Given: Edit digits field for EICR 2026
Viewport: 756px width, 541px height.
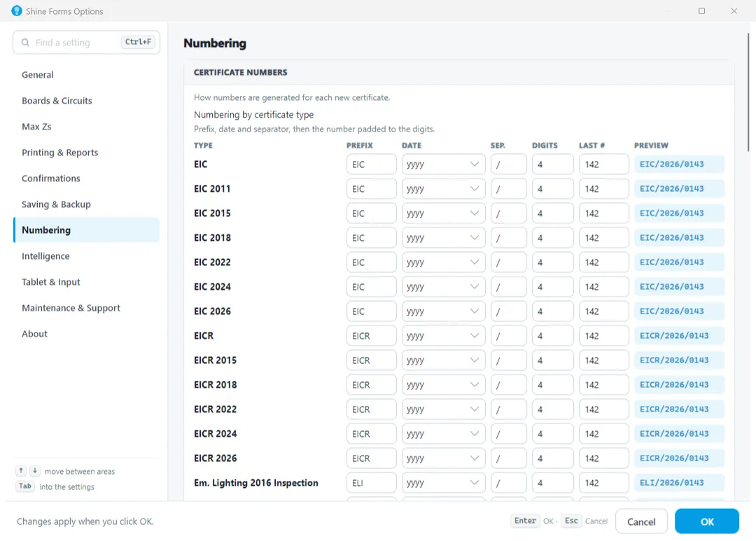Looking at the screenshot, I should pos(552,458).
